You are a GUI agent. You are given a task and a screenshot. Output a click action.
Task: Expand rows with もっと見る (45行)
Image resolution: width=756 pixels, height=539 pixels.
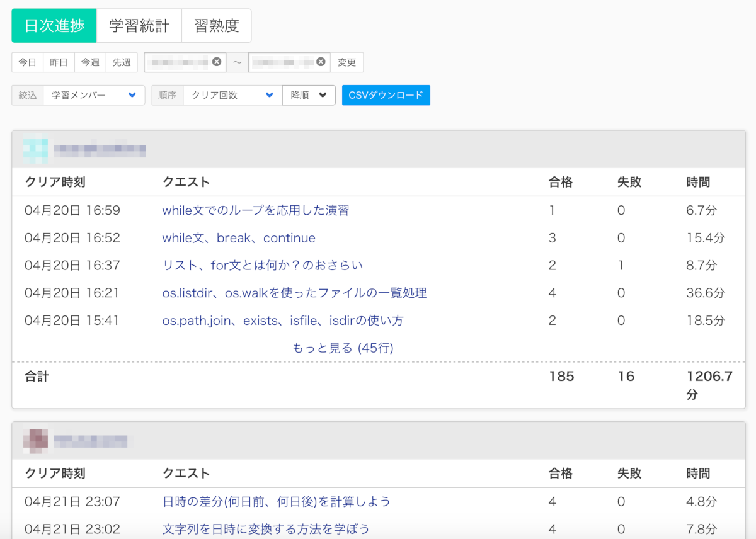pyautogui.click(x=343, y=348)
